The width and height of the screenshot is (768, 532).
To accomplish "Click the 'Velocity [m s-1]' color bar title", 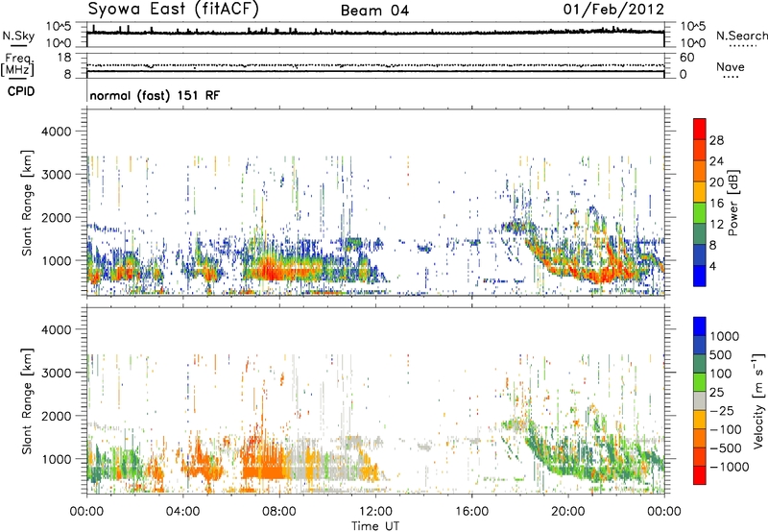I will point(758,400).
